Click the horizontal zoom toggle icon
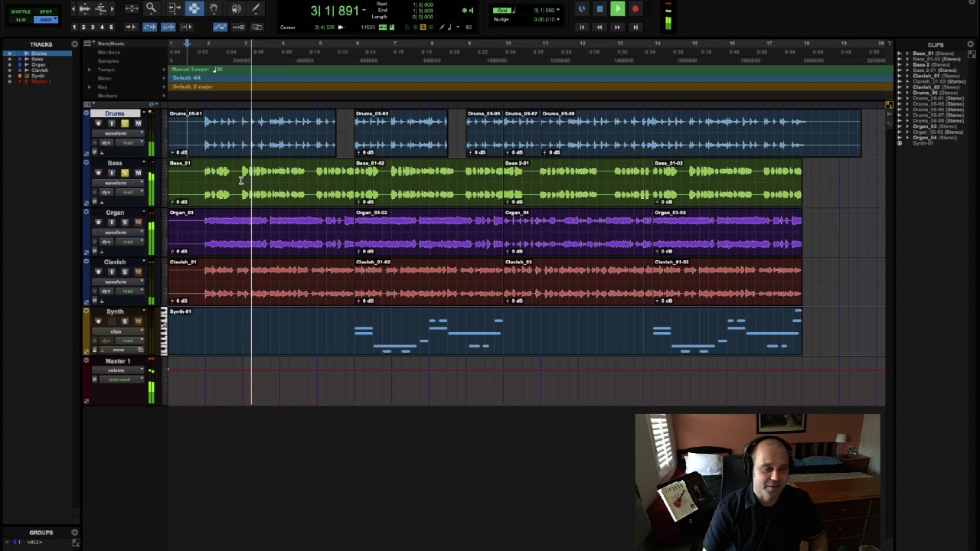Viewport: 980px width, 551px height. [132, 8]
